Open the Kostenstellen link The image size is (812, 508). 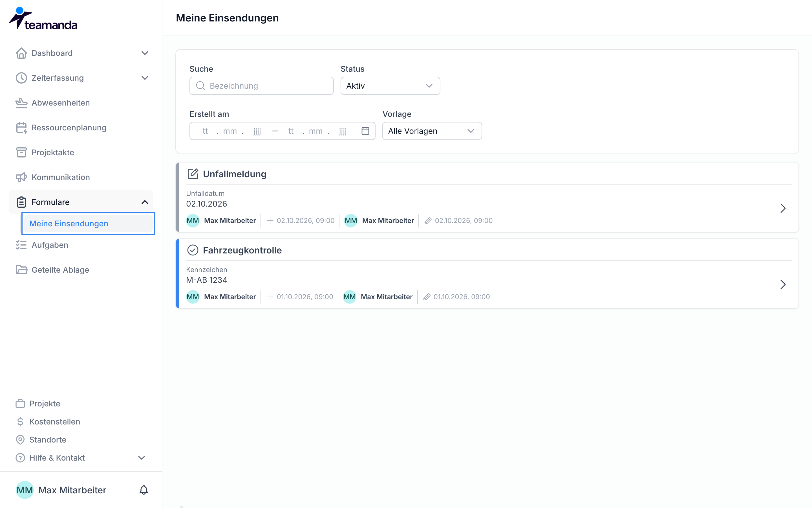tap(55, 422)
